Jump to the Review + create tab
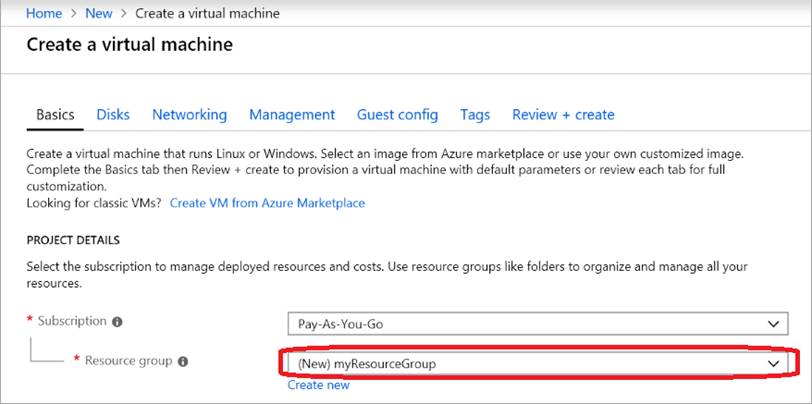The height and width of the screenshot is (404, 812). 563,115
